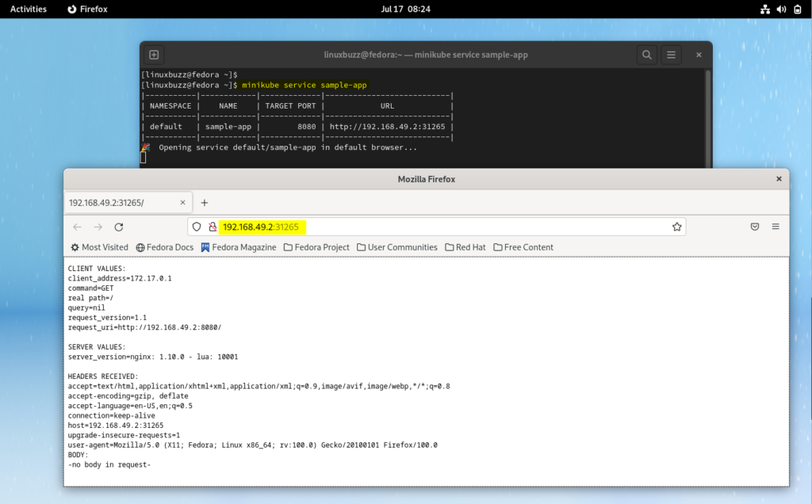Reload the current page
This screenshot has height=504, width=812.
[x=119, y=227]
